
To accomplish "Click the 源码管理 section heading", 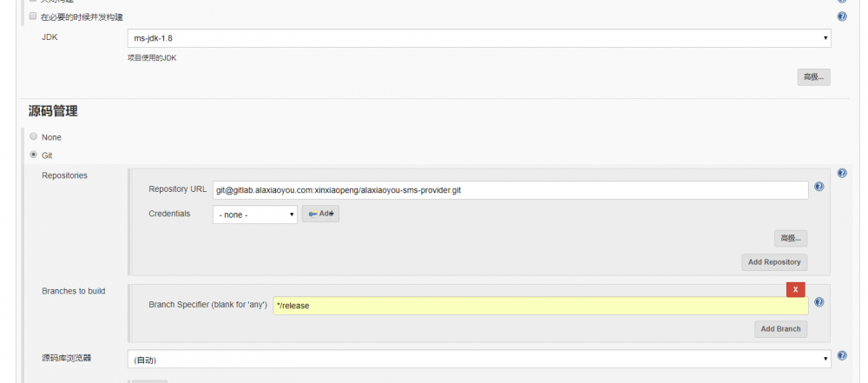I will tap(53, 111).
